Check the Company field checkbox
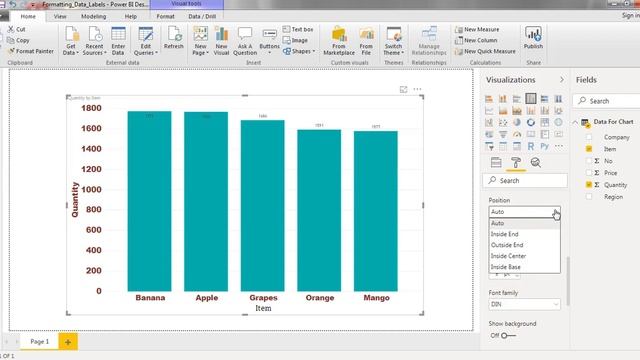This screenshot has height=360, width=640. (x=589, y=137)
